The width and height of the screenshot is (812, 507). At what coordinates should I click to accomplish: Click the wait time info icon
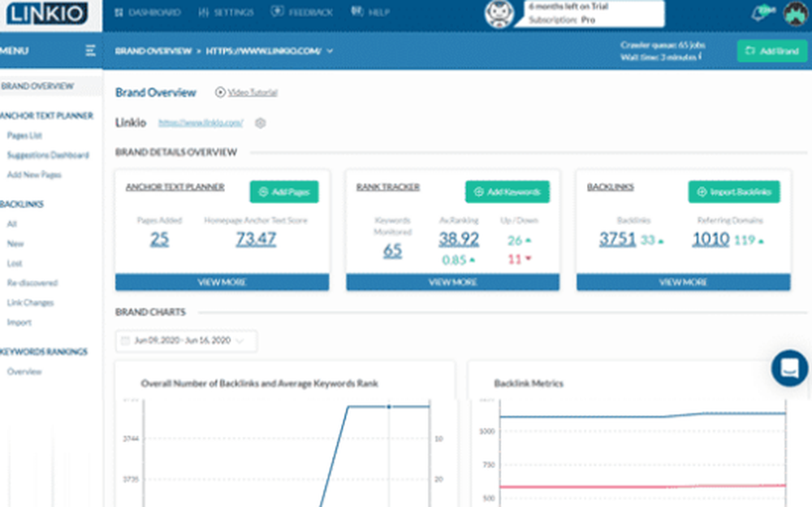pyautogui.click(x=700, y=56)
